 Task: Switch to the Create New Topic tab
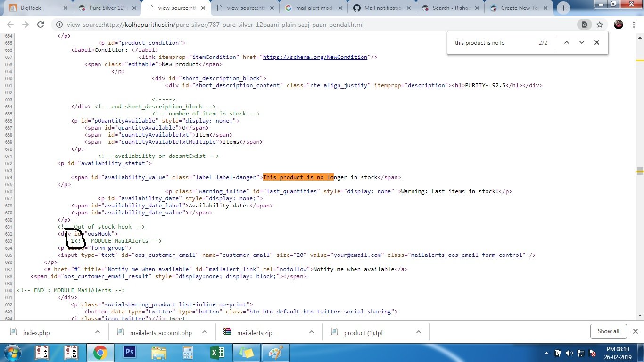[520, 8]
